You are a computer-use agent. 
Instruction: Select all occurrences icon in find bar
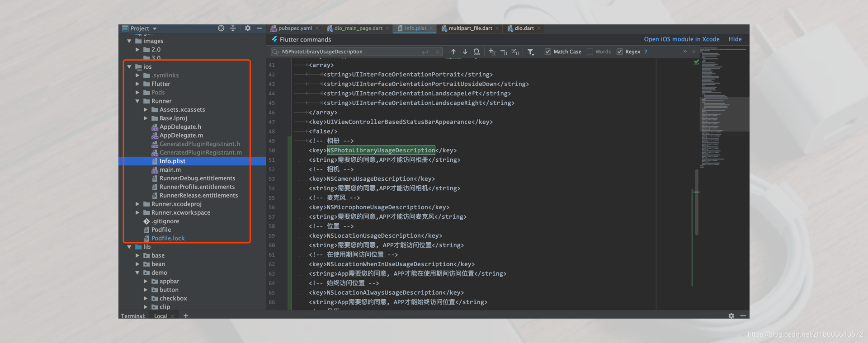click(x=515, y=52)
